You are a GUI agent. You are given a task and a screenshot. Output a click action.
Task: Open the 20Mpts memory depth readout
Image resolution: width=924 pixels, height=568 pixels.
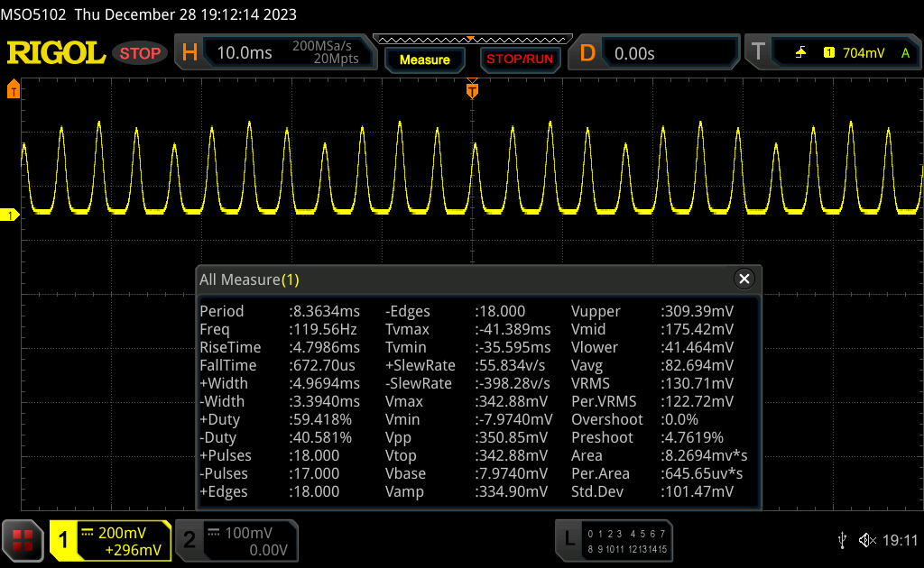(x=336, y=59)
